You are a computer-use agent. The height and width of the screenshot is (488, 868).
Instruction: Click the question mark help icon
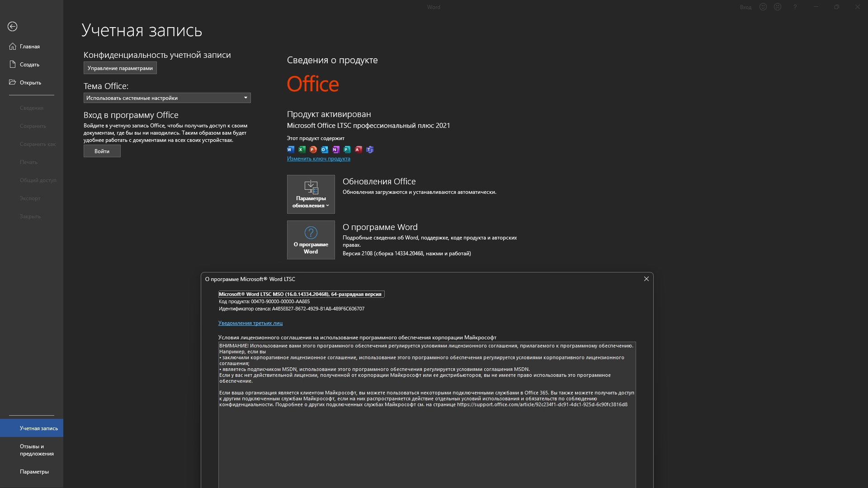coord(795,7)
